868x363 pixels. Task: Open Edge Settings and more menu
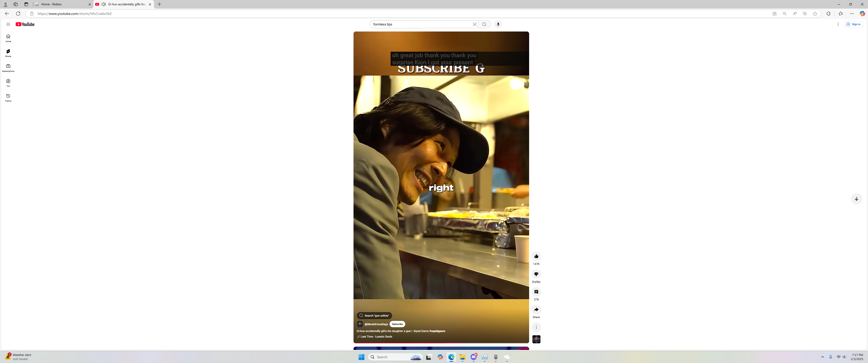point(852,14)
